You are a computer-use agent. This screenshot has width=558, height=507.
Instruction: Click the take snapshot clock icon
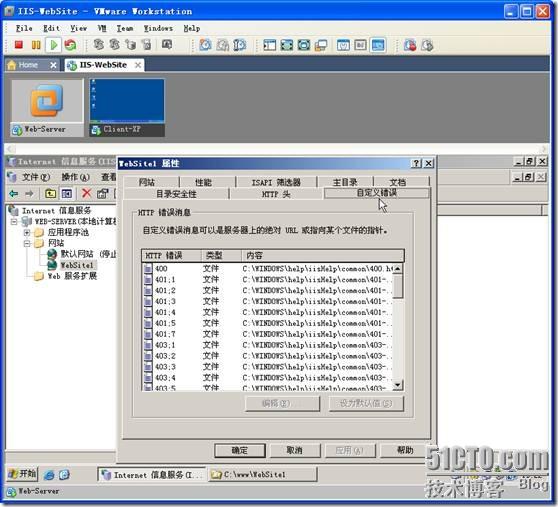pyautogui.click(x=205, y=45)
